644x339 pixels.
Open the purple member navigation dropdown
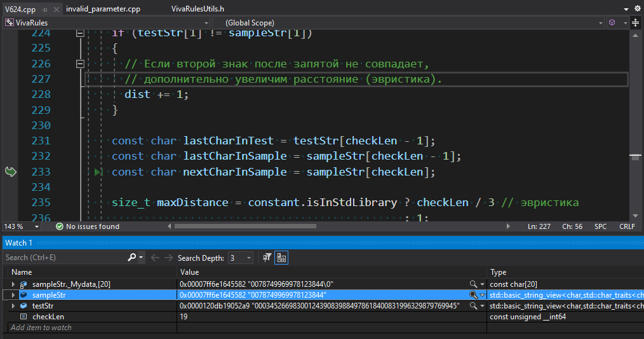pyautogui.click(x=618, y=23)
